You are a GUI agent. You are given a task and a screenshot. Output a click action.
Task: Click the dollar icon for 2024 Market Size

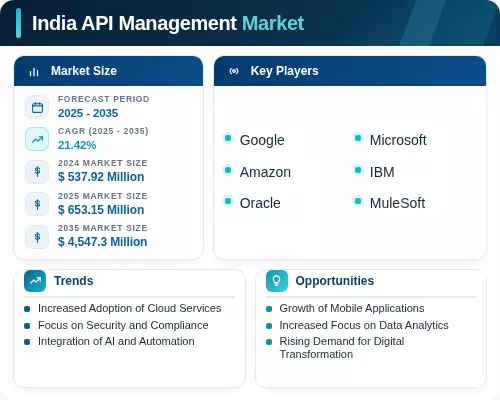pos(37,172)
